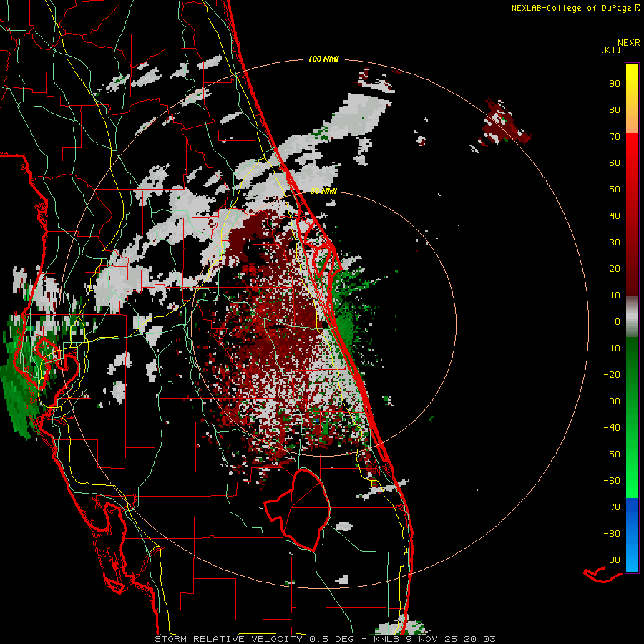Click the positive 80 scale value
Screen dimensions: 644x644
[615, 110]
